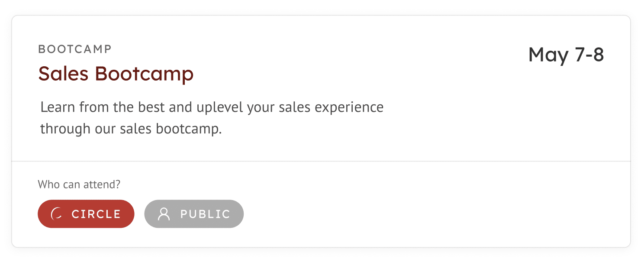Select the gray PUBLIC attendance badge
This screenshot has height=259, width=644.
tap(194, 214)
